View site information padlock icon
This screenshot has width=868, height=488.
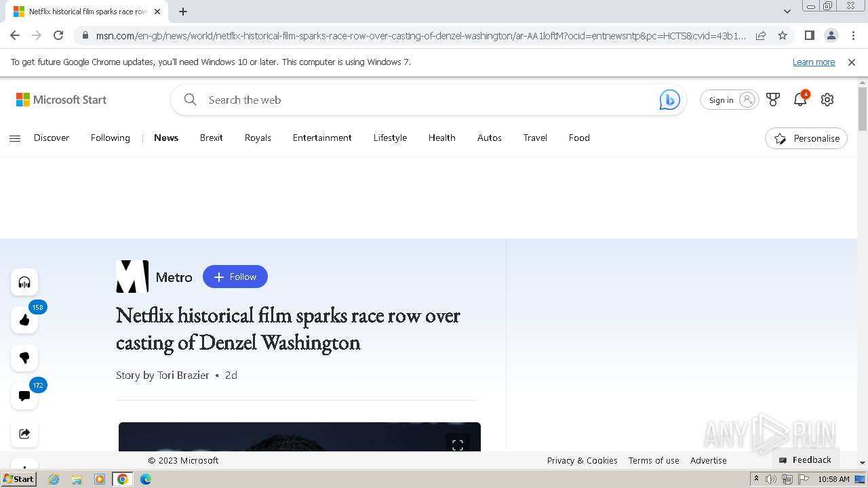(x=85, y=35)
